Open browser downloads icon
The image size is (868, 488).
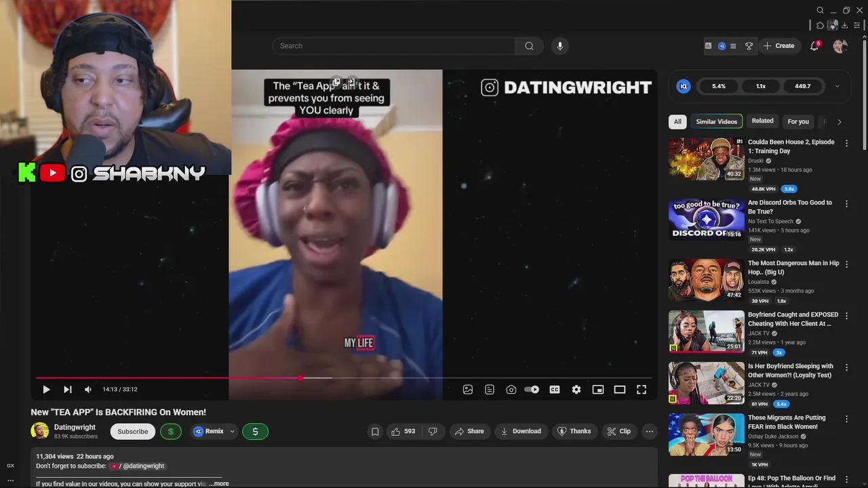click(845, 25)
